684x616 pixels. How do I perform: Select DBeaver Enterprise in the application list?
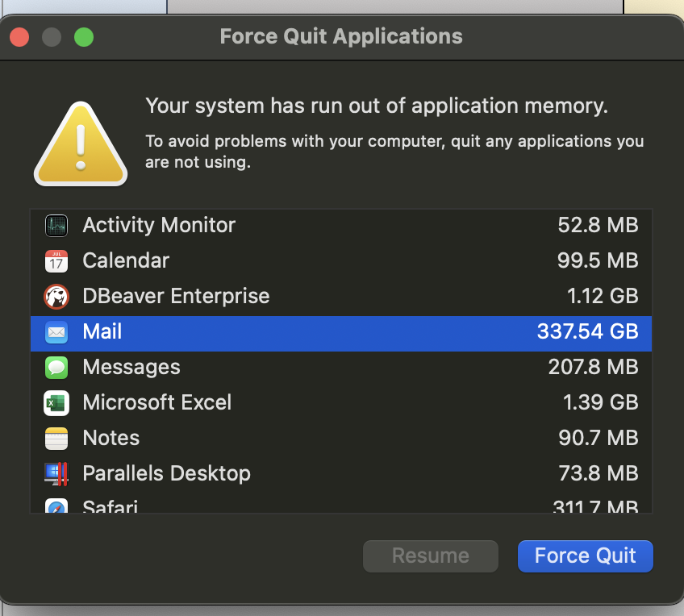[x=323, y=296]
